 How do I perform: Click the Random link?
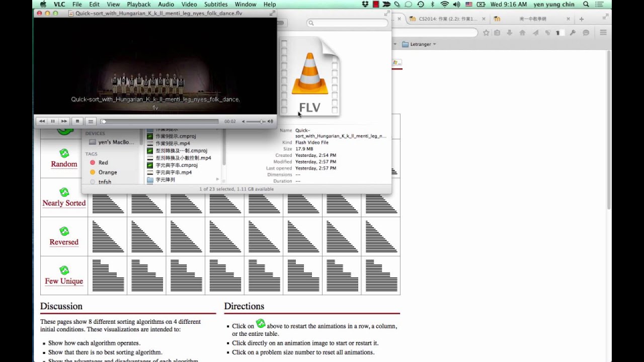tap(64, 164)
